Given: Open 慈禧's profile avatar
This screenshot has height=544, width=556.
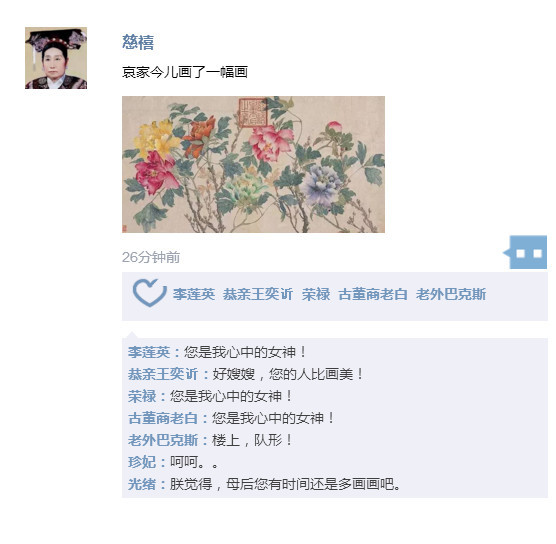Looking at the screenshot, I should point(56,58).
